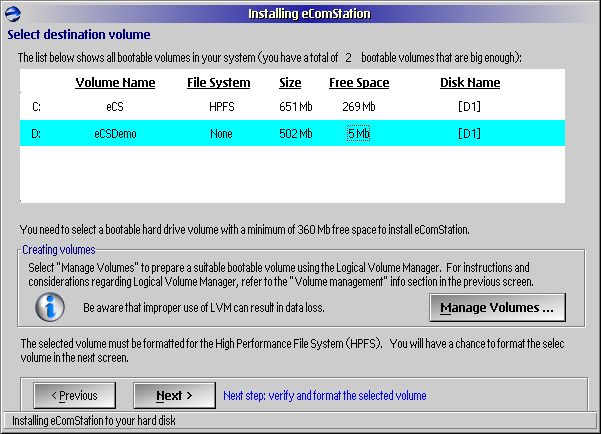Go to the Next step
The width and height of the screenshot is (601, 434).
[174, 395]
